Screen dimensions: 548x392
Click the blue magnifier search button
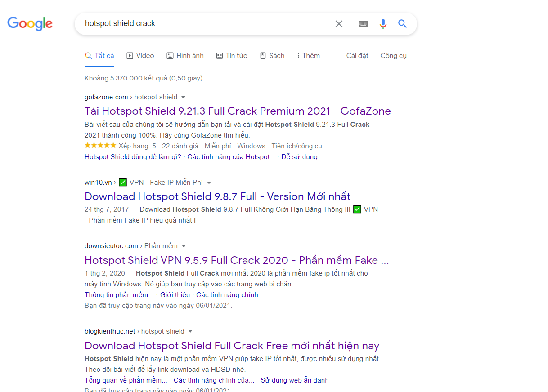(402, 24)
